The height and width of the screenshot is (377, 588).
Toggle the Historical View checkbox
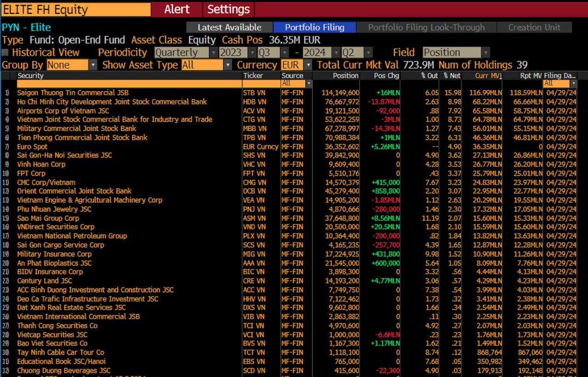pyautogui.click(x=6, y=52)
